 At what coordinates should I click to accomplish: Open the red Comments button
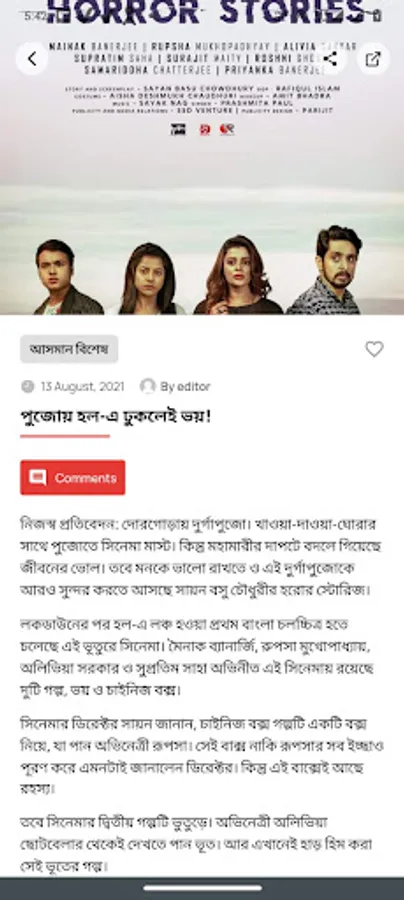tap(73, 478)
